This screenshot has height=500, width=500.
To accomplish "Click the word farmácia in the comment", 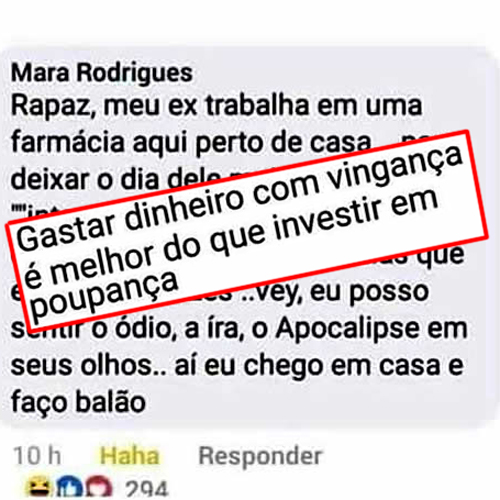I will coord(68,141).
